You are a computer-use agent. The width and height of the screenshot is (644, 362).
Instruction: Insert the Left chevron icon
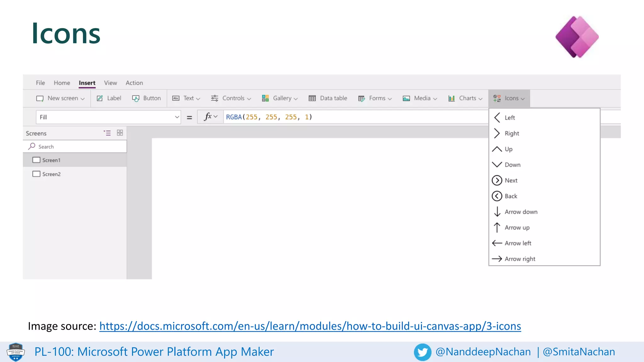click(497, 118)
